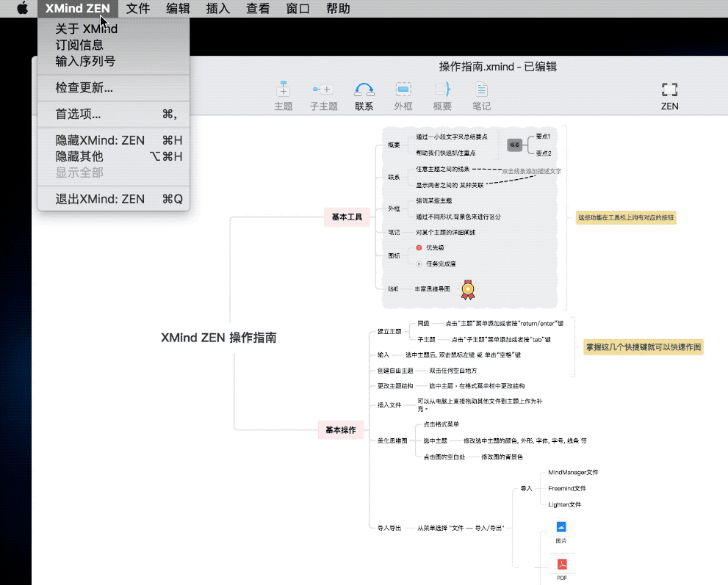Select the 要点1 topic

click(543, 137)
